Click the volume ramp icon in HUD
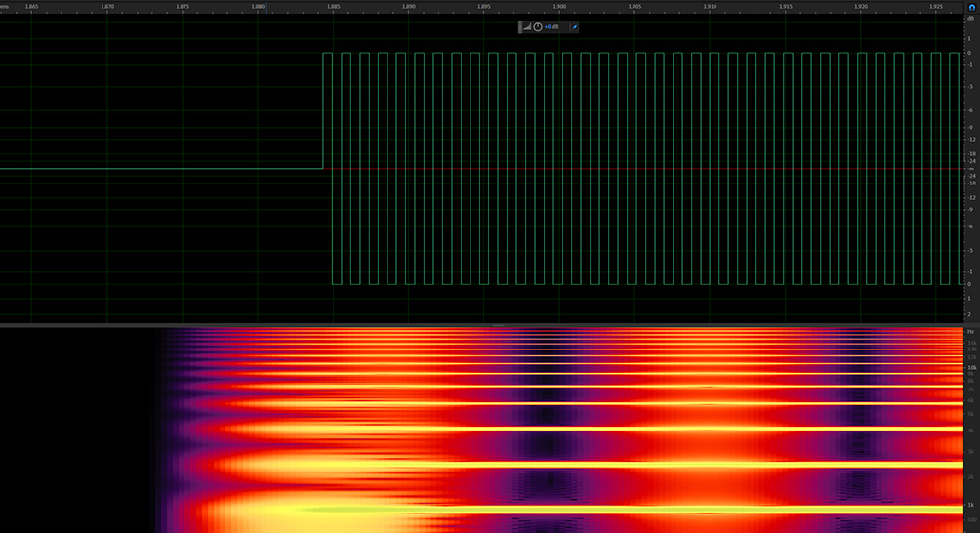 click(x=527, y=26)
